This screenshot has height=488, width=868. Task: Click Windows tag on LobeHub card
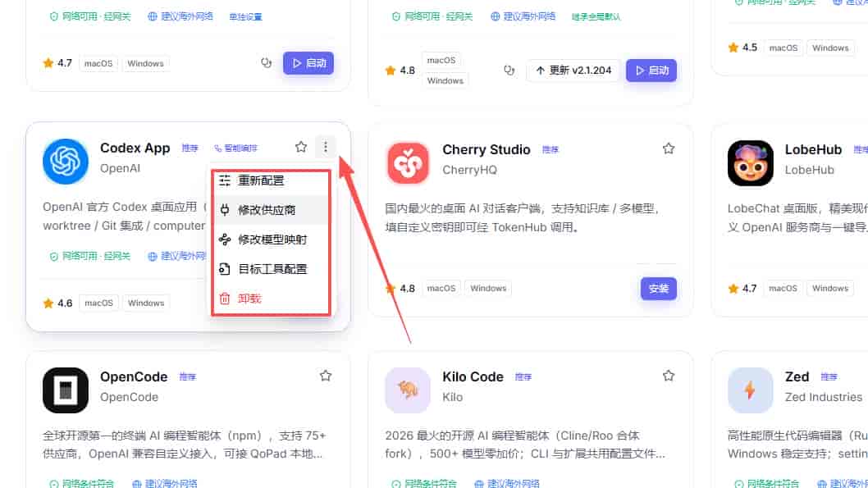click(x=830, y=288)
